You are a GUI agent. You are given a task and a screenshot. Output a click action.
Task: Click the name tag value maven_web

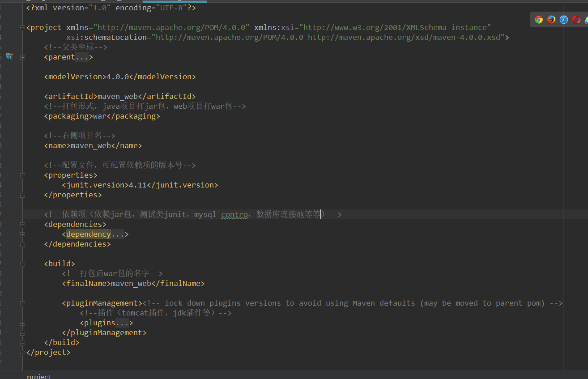point(91,146)
